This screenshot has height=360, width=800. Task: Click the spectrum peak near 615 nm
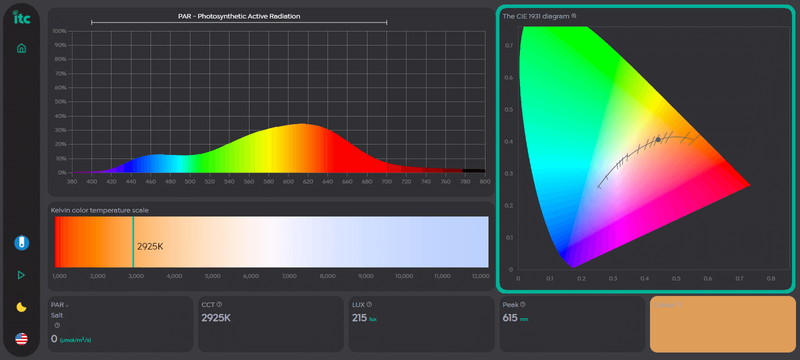pyautogui.click(x=304, y=124)
